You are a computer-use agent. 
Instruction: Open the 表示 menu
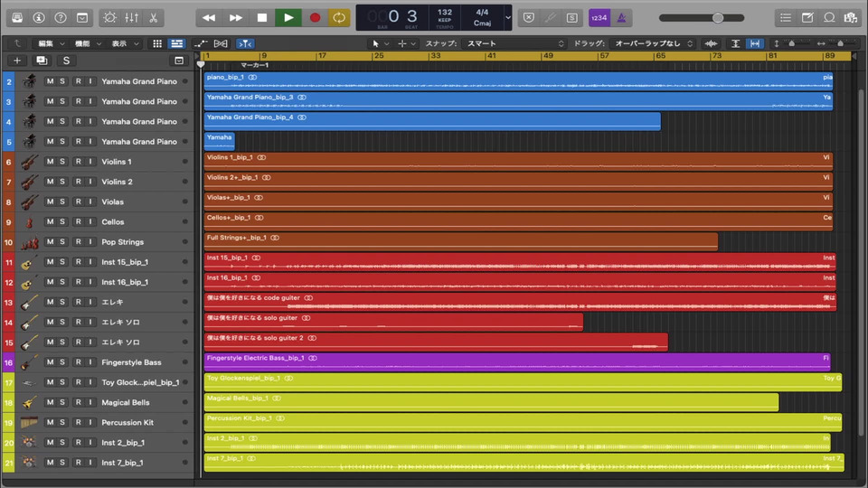click(x=125, y=43)
